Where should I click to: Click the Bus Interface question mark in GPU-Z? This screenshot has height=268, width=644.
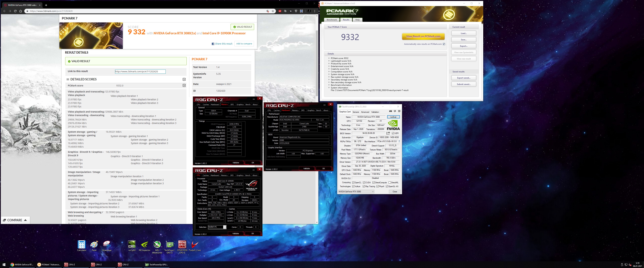tap(399, 141)
